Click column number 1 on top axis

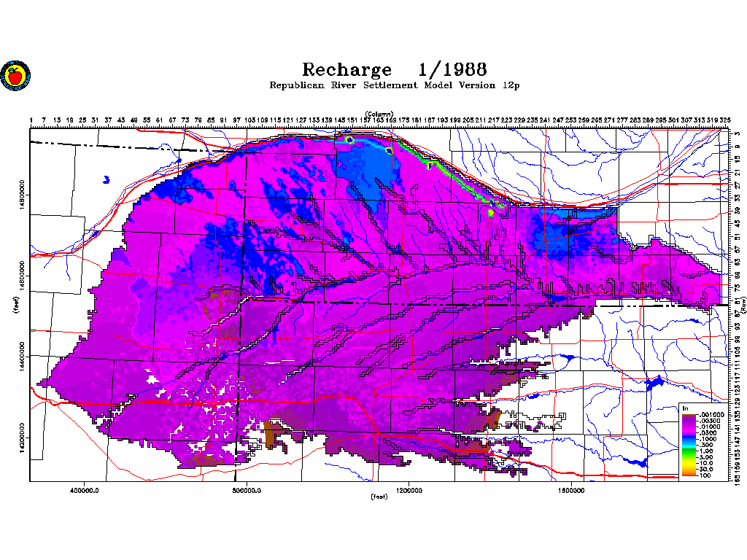point(31,120)
